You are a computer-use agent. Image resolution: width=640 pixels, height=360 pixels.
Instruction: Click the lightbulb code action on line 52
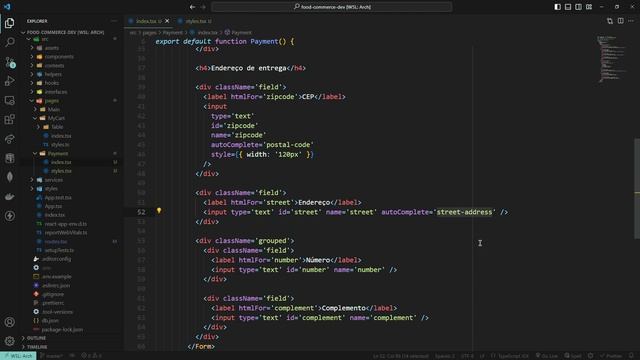tap(159, 211)
